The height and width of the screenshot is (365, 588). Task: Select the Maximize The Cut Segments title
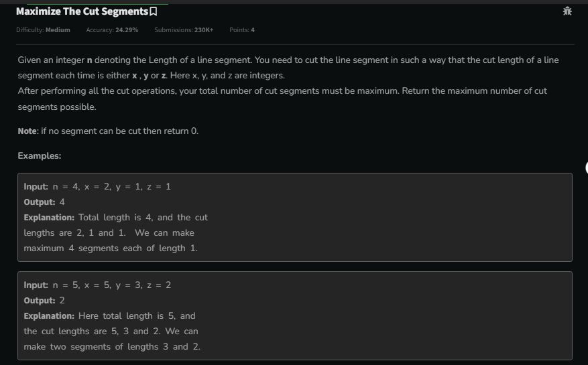(82, 11)
